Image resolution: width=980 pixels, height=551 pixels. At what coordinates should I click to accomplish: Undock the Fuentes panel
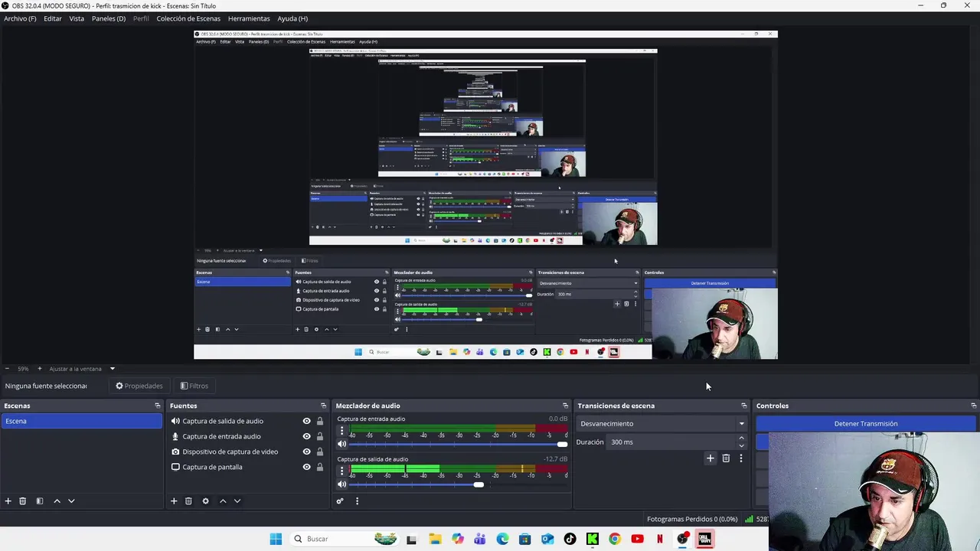coord(323,406)
